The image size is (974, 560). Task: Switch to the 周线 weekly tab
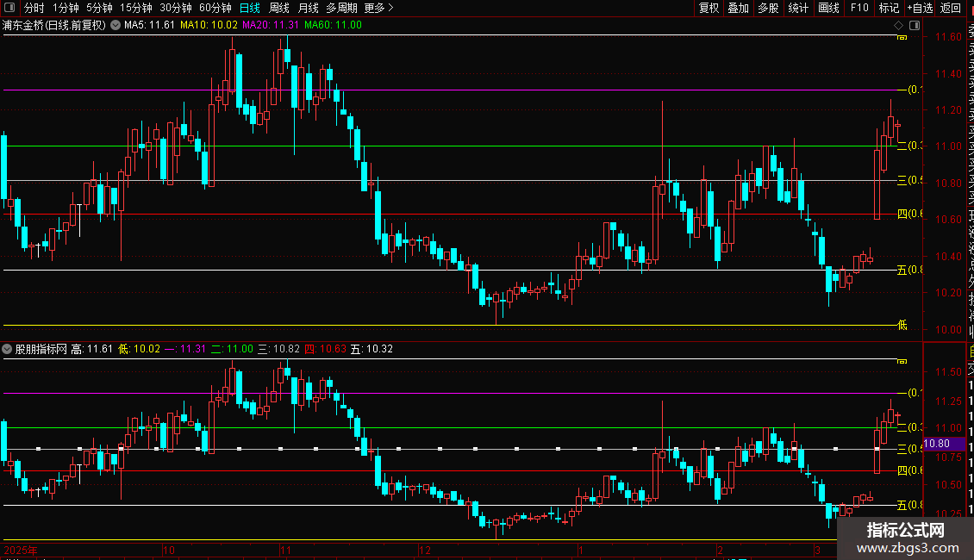point(279,8)
